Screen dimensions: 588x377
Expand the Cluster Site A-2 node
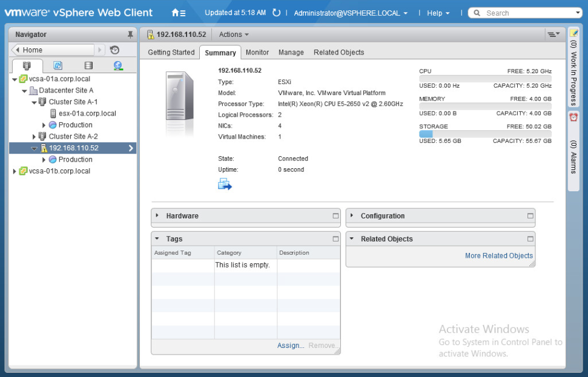[34, 137]
